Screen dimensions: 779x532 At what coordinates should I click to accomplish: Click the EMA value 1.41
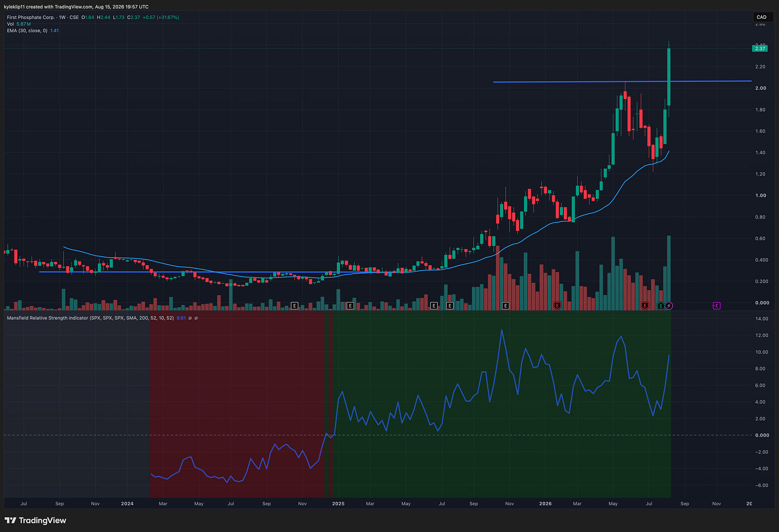click(x=55, y=30)
